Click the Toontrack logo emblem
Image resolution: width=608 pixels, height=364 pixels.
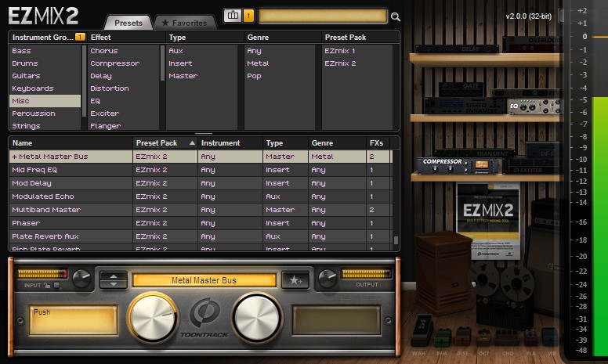coord(205,312)
